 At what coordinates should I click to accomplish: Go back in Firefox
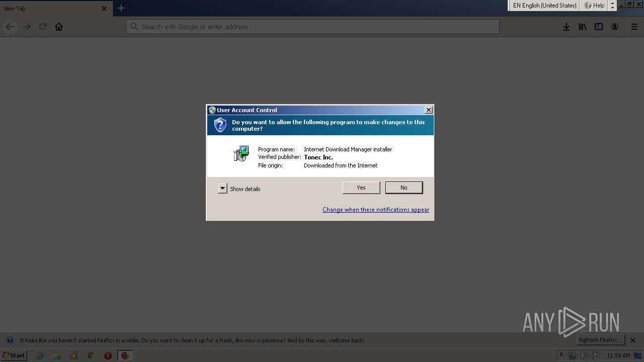(x=10, y=27)
